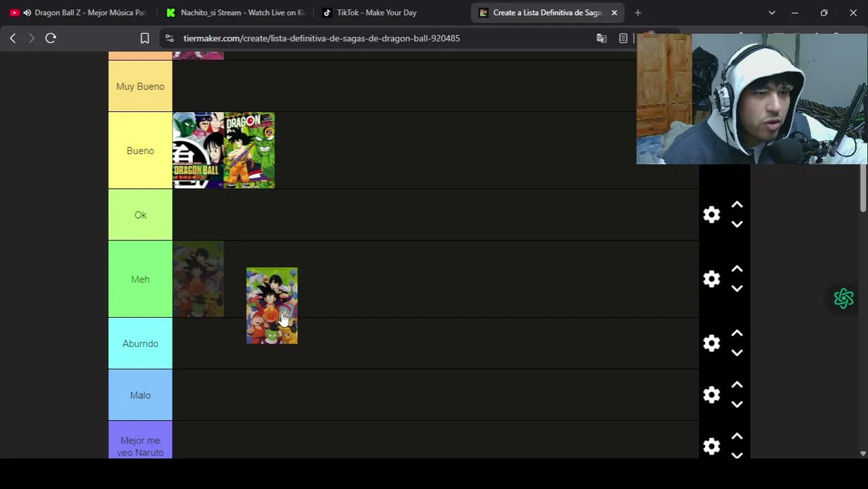Move Mejor me veo Naruto tier up

tap(737, 437)
